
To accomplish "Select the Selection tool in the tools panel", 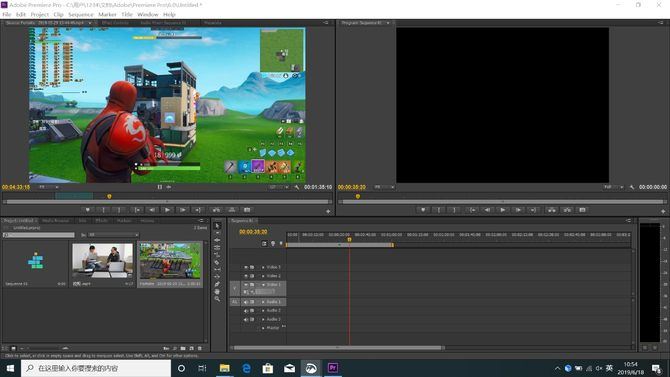I will pyautogui.click(x=217, y=226).
